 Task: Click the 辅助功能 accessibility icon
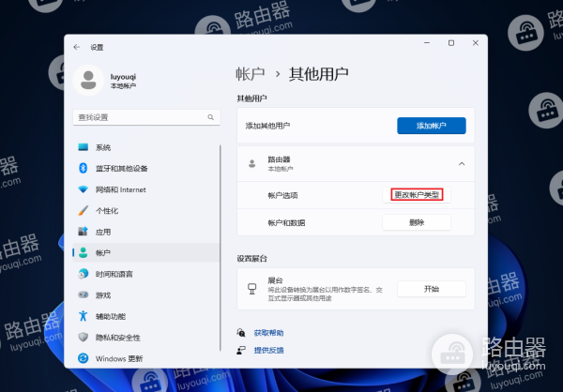[x=84, y=316]
